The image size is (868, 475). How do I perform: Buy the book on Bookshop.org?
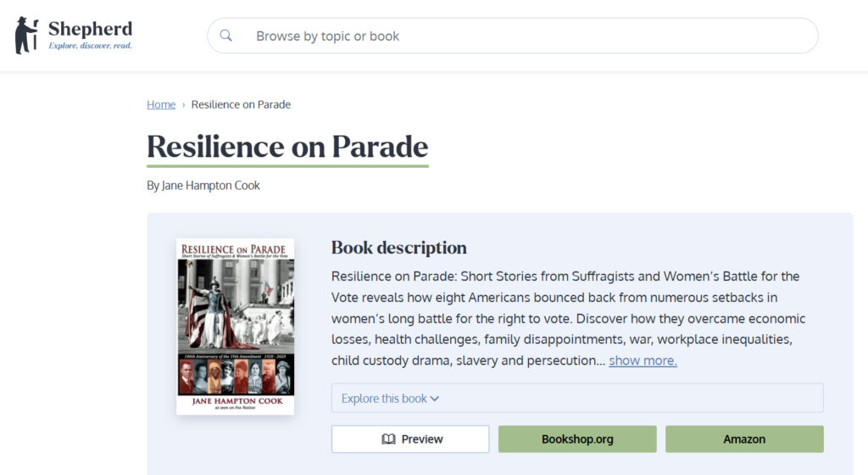577,439
